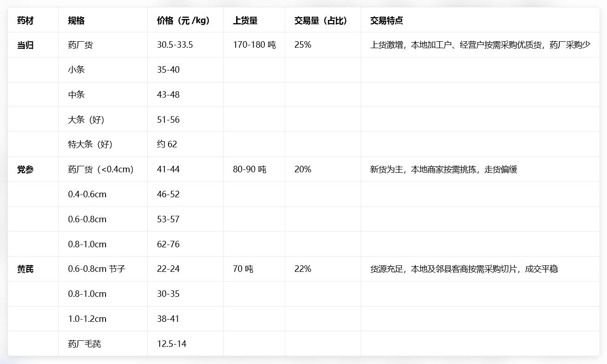Select the 黄芪 row label

[x=25, y=269]
